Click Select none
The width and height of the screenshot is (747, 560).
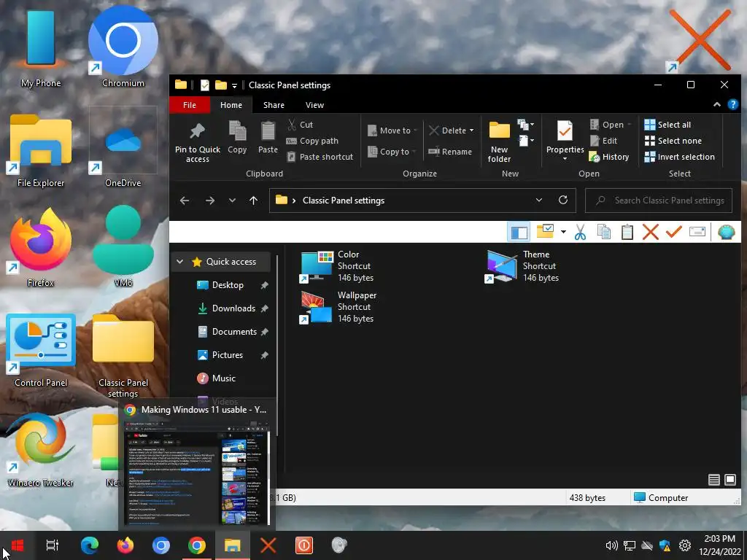[x=673, y=141]
